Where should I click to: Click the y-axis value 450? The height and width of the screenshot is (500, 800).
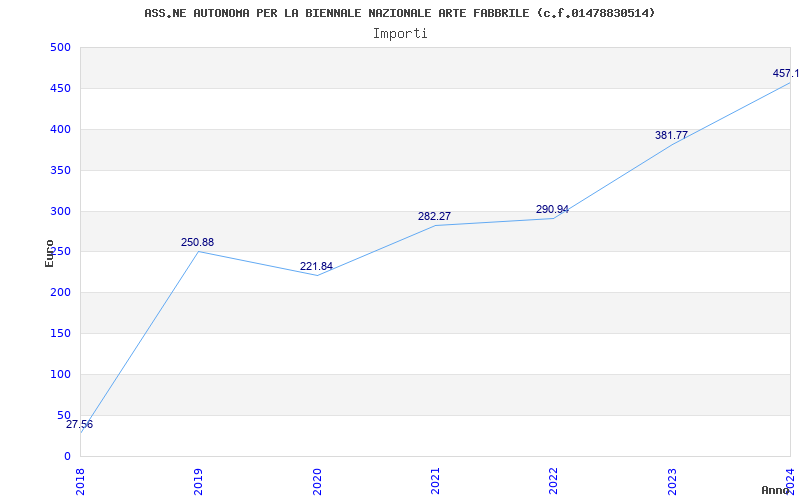tap(60, 88)
